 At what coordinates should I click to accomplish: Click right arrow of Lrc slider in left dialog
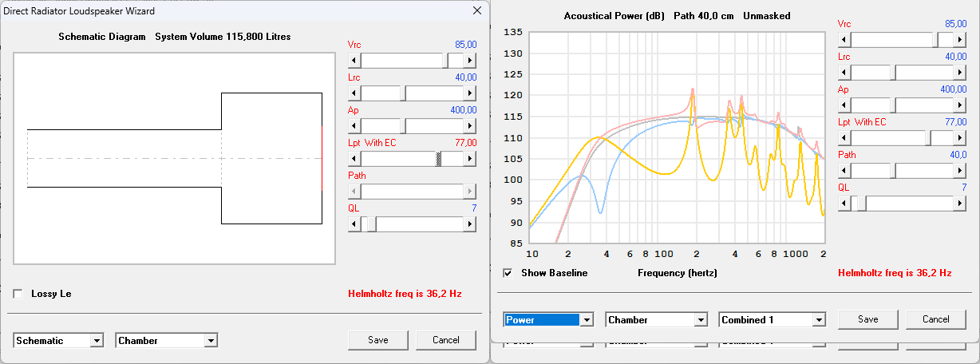pyautogui.click(x=469, y=93)
